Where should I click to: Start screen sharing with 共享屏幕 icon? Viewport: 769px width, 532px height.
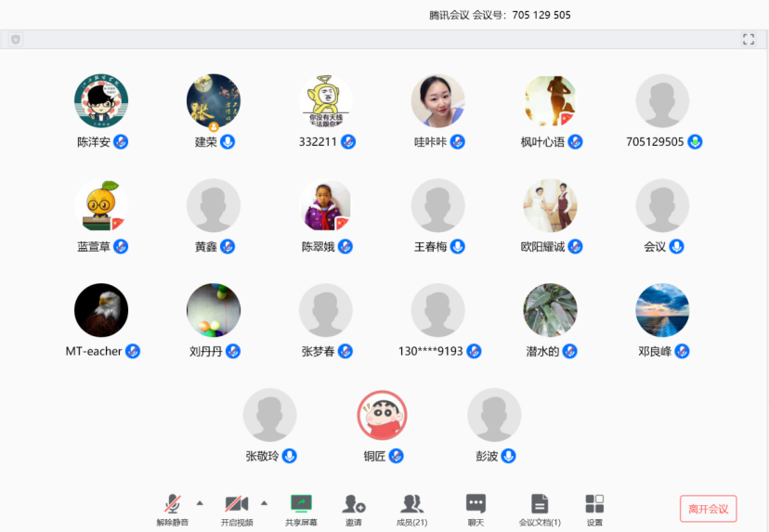(x=301, y=503)
